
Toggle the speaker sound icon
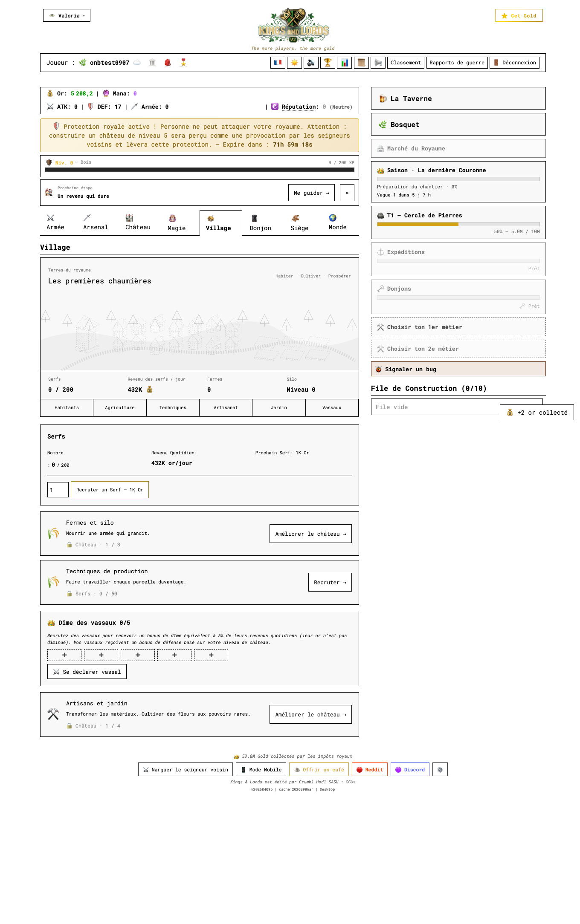click(311, 63)
